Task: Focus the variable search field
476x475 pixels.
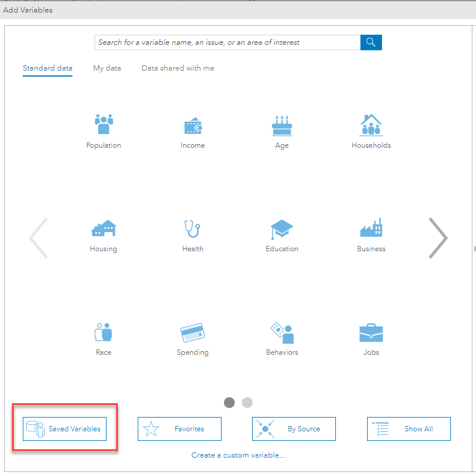Action: point(228,42)
